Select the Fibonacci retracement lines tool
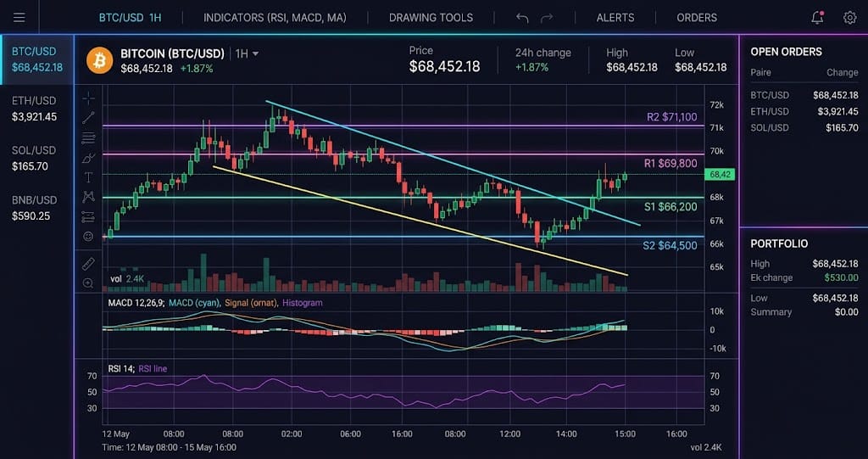This screenshot has width=868, height=459. click(x=88, y=137)
